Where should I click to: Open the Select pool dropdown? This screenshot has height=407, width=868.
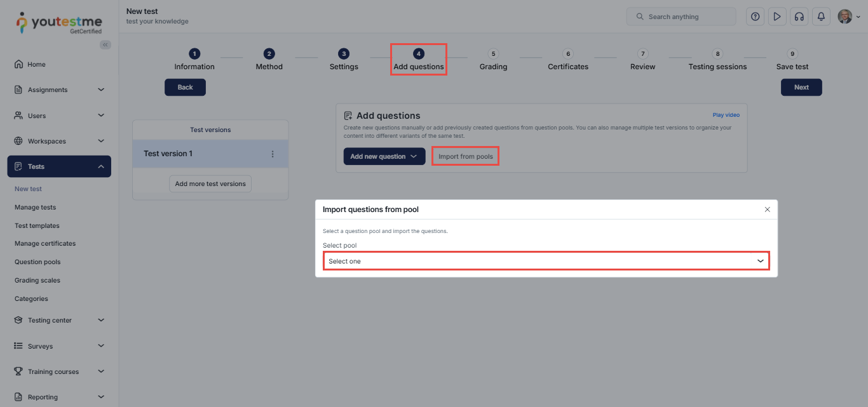pos(546,261)
